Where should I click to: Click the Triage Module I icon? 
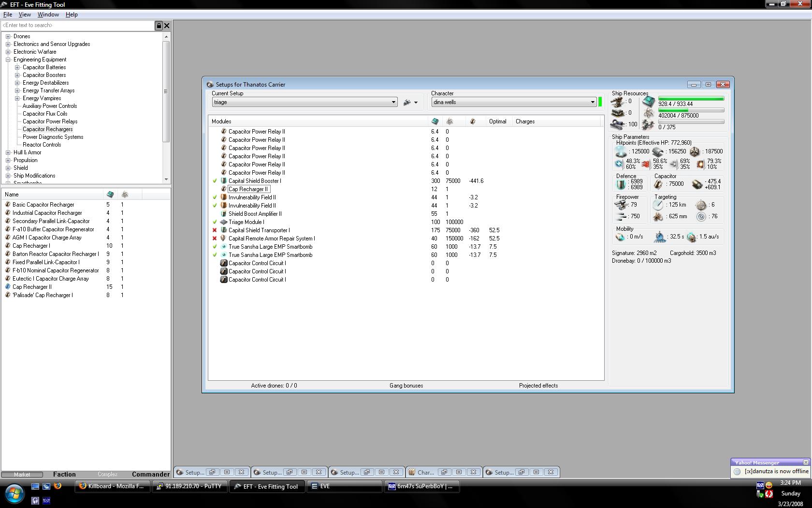coord(224,222)
